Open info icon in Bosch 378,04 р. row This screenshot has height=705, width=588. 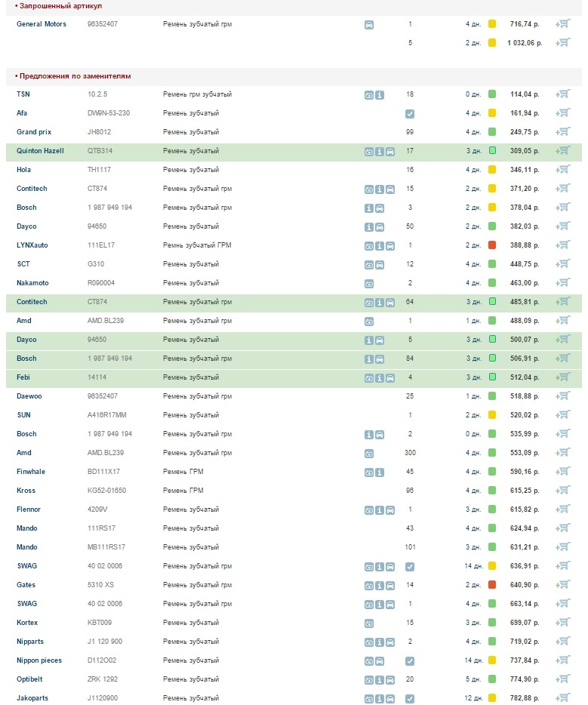pyautogui.click(x=368, y=208)
